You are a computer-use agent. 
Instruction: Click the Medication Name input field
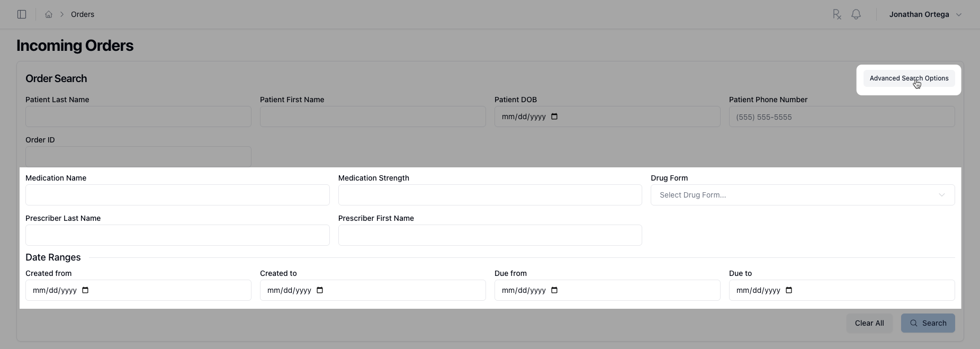pyautogui.click(x=177, y=195)
